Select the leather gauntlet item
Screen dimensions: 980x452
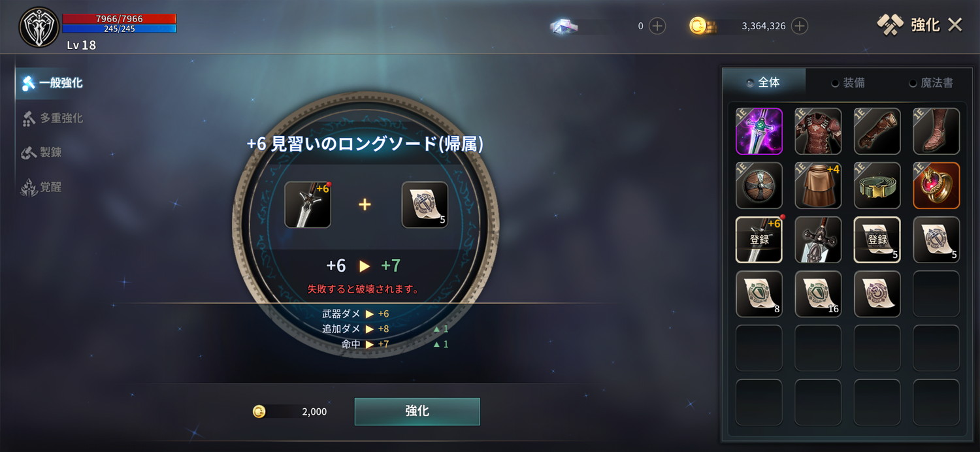(877, 131)
